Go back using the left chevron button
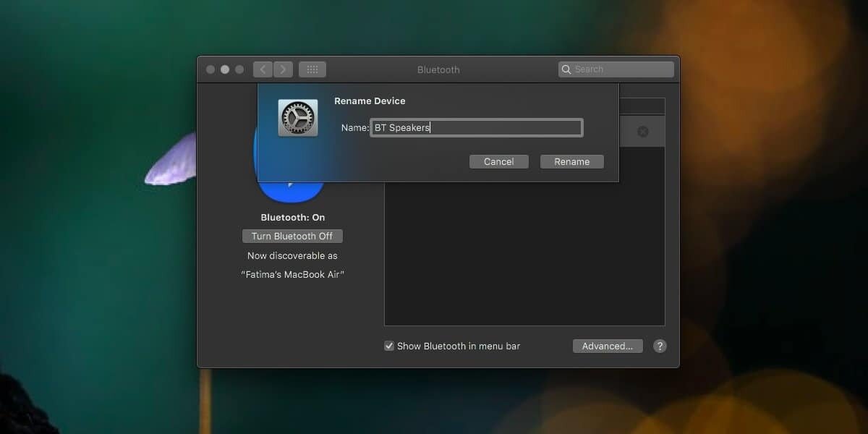The width and height of the screenshot is (868, 434). (x=263, y=69)
